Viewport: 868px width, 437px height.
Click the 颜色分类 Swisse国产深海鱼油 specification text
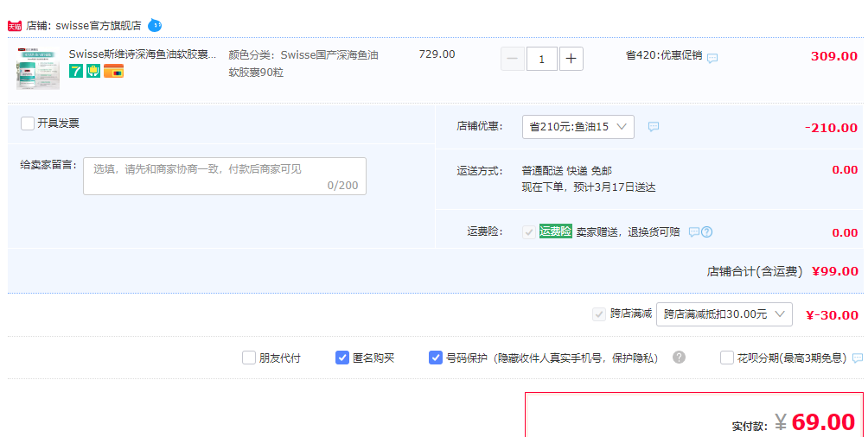coord(303,64)
